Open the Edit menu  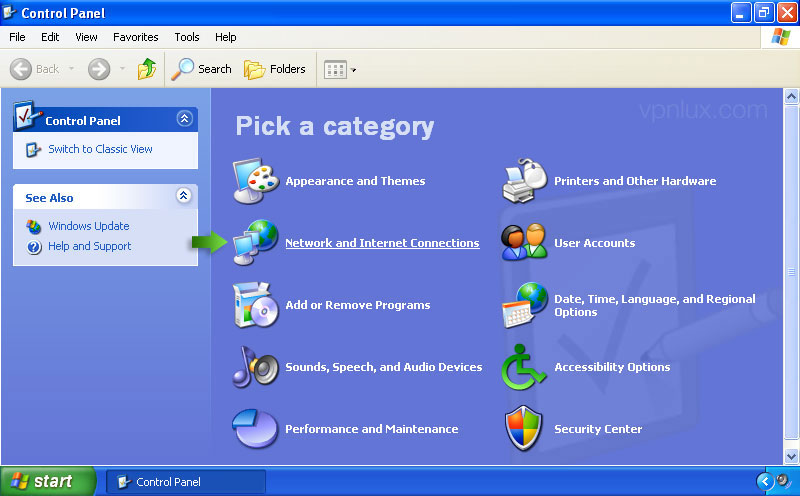click(x=50, y=37)
